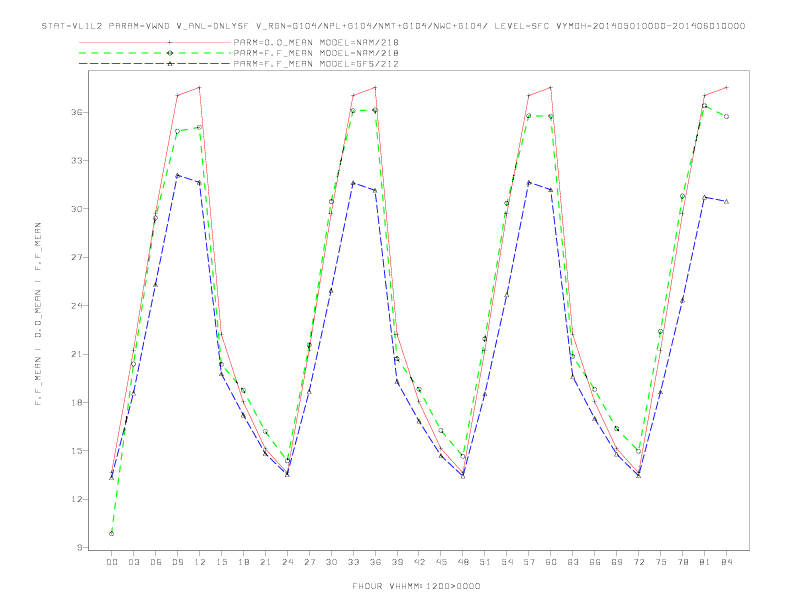This screenshot has height=612, width=792.
Task: Click y-axis tick label 30
Action: pos(77,209)
